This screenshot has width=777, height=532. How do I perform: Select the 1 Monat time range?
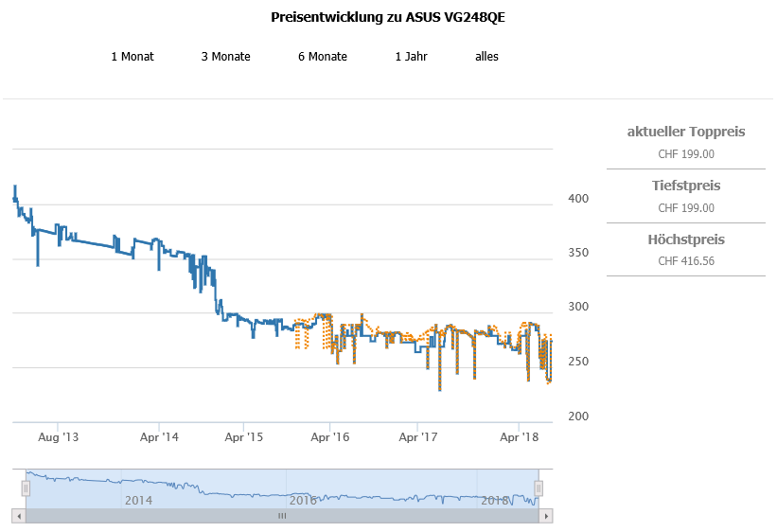tap(132, 57)
